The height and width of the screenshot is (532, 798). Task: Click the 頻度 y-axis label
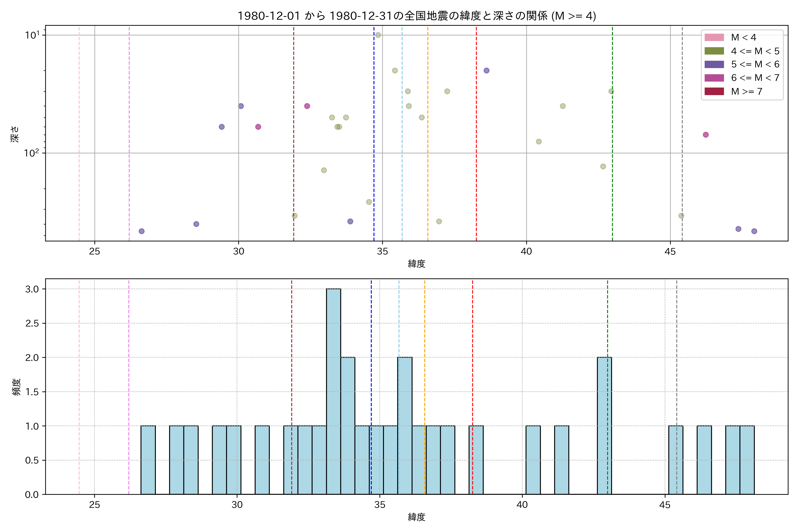(16, 387)
